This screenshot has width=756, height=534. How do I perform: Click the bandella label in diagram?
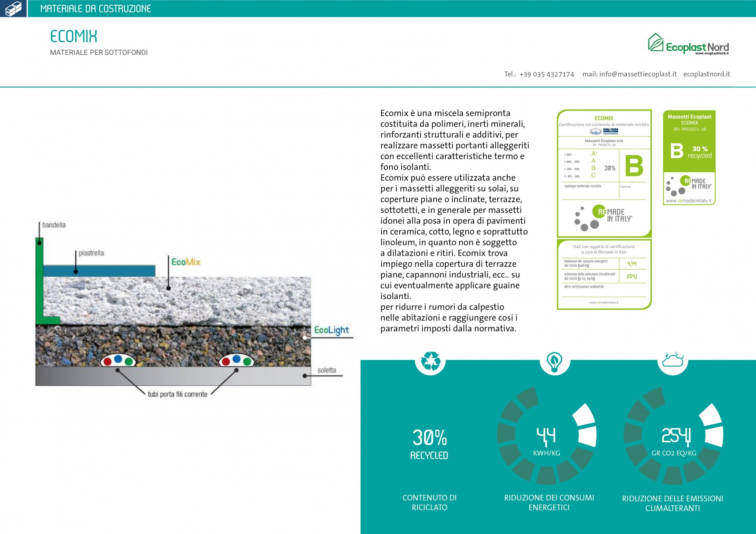coord(54,225)
